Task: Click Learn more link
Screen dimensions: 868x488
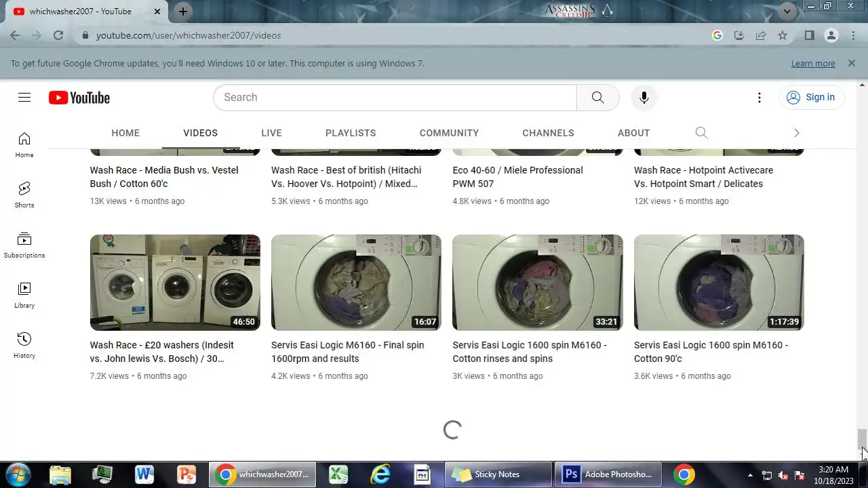Action: coord(813,63)
